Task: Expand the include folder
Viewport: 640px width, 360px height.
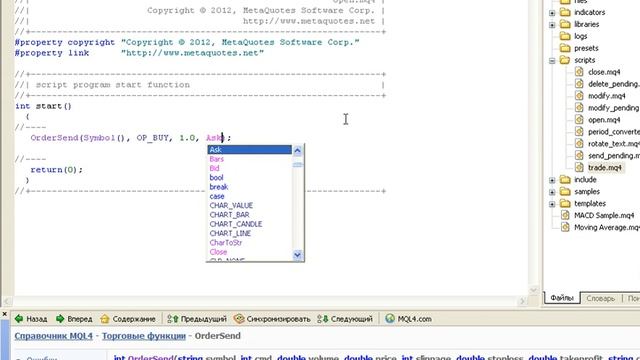Action: coord(552,180)
